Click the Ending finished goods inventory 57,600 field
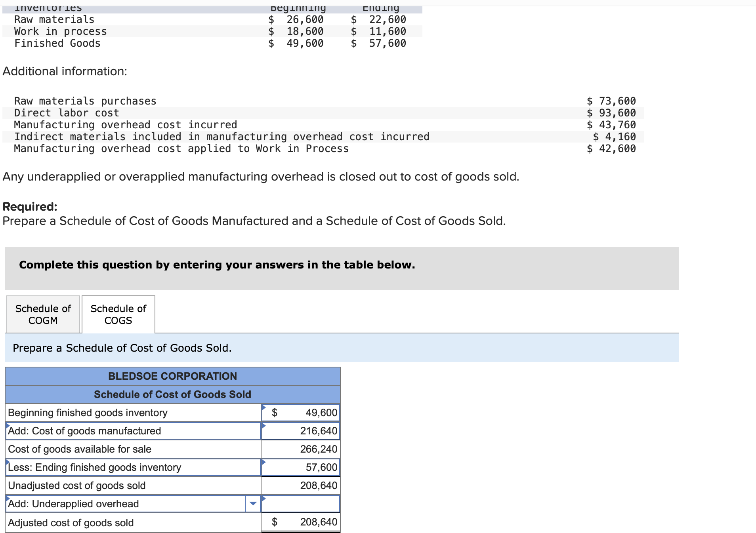This screenshot has width=756, height=533. (x=301, y=467)
